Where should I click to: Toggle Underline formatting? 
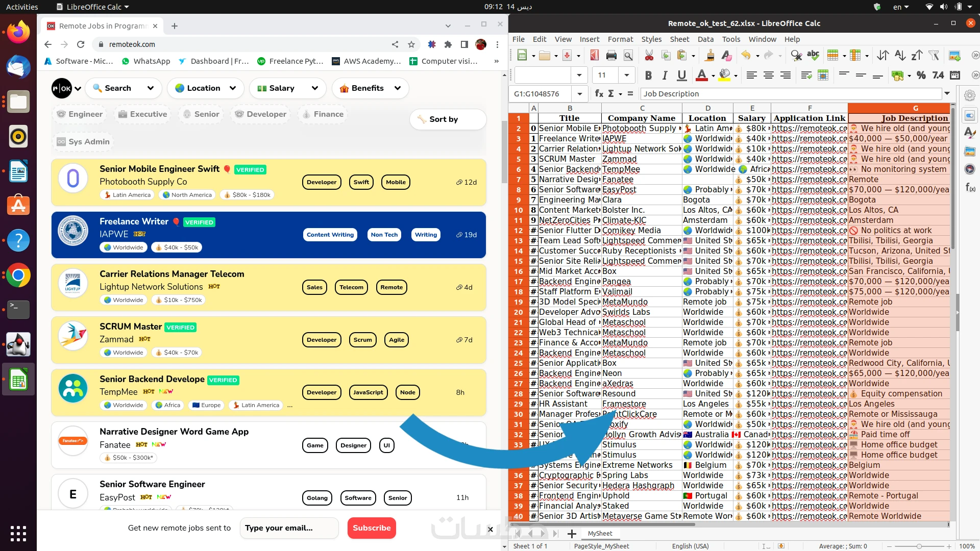click(x=681, y=76)
